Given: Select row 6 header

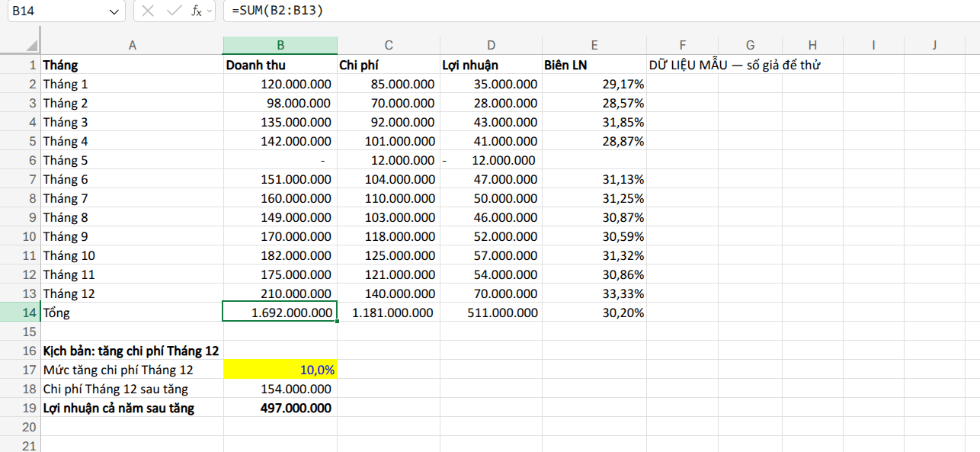Looking at the screenshot, I should [20, 160].
